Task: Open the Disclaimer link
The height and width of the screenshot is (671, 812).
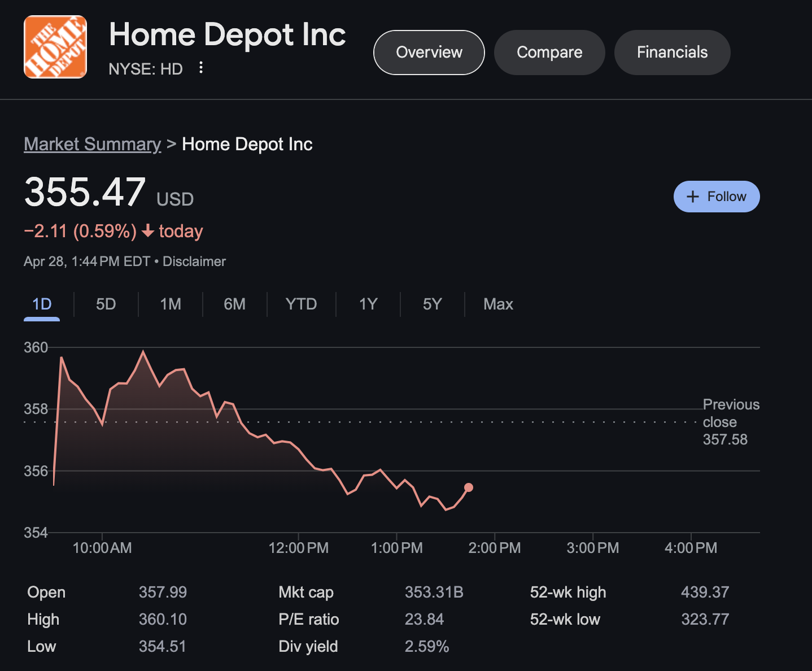Action: point(194,262)
